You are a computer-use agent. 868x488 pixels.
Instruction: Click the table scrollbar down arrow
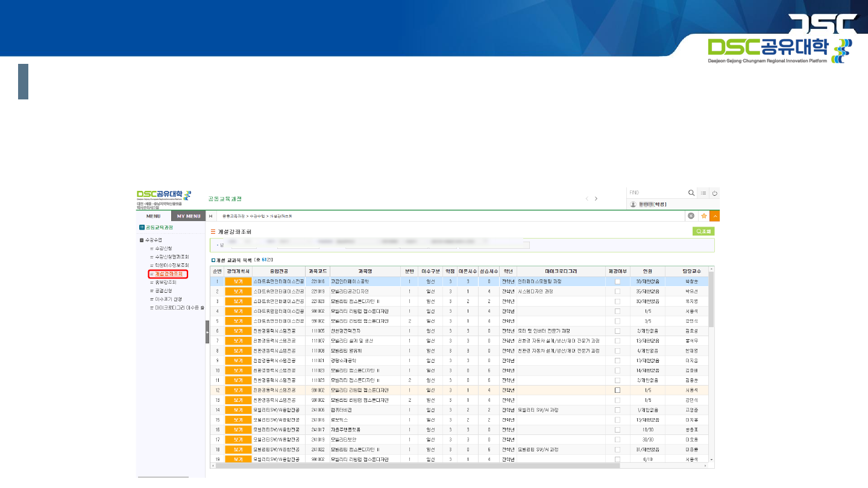(x=712, y=460)
